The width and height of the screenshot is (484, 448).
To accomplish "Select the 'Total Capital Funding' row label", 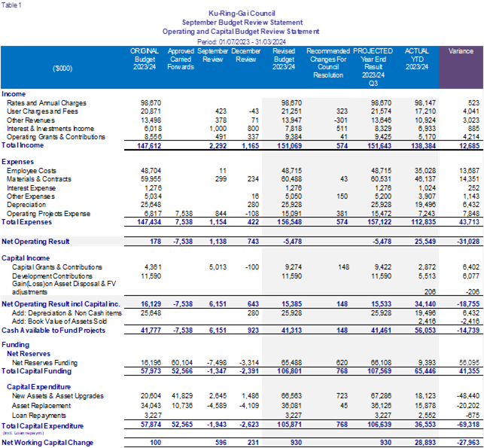I will [36, 371].
